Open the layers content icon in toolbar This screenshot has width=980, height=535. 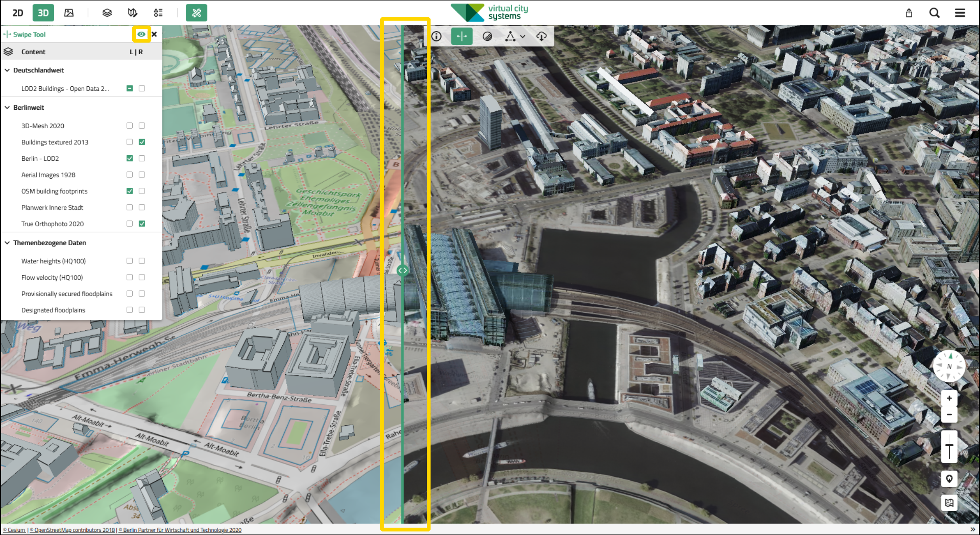[x=107, y=13]
